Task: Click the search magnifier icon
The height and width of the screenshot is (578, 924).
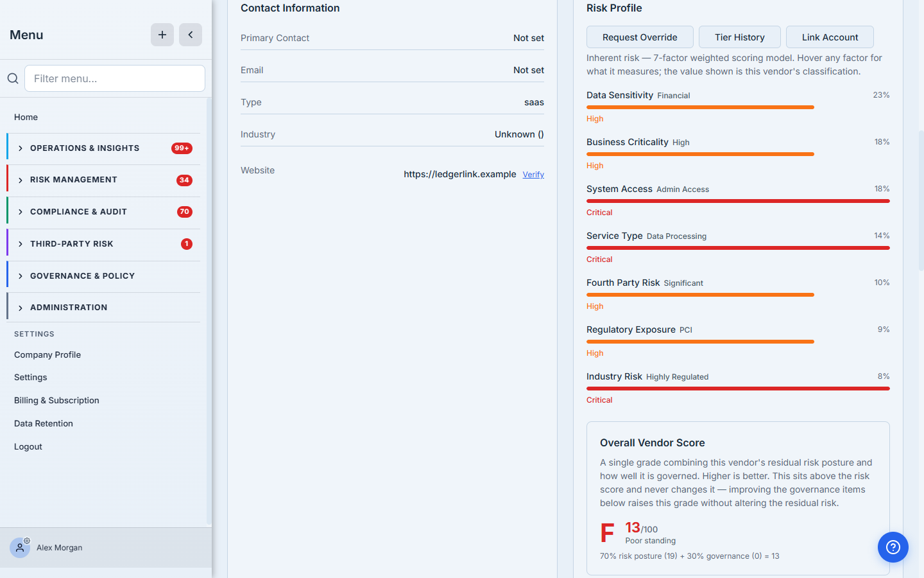Action: pos(13,78)
